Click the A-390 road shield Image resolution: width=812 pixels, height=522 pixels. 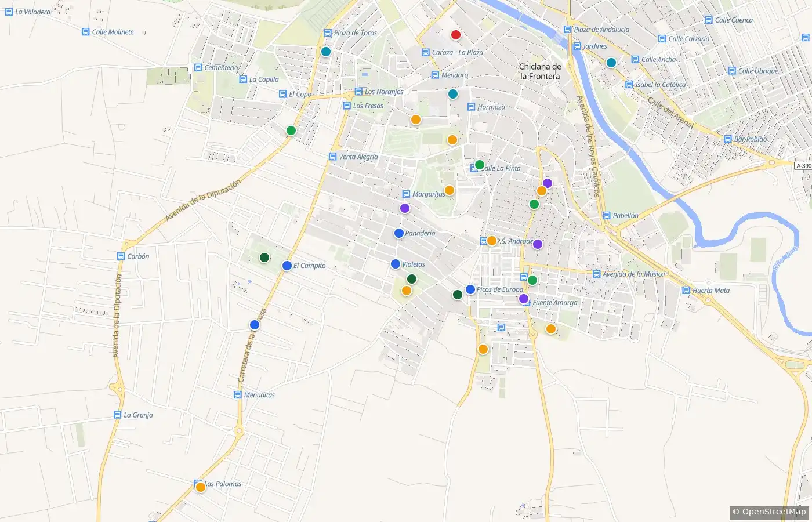pyautogui.click(x=804, y=166)
